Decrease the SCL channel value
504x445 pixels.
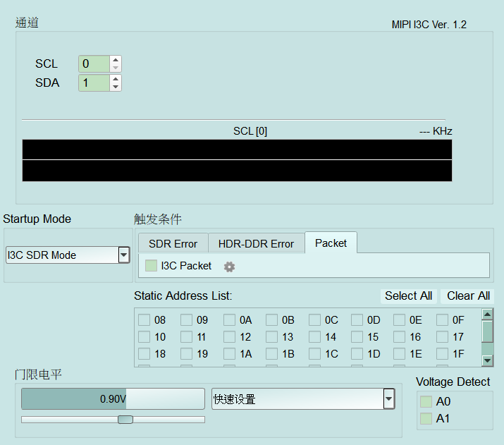point(116,68)
